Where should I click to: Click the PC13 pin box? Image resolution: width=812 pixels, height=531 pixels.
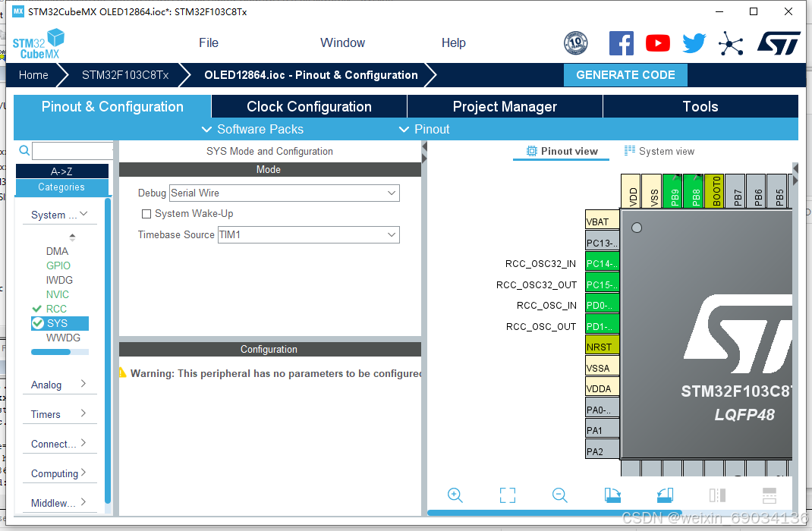pos(603,240)
